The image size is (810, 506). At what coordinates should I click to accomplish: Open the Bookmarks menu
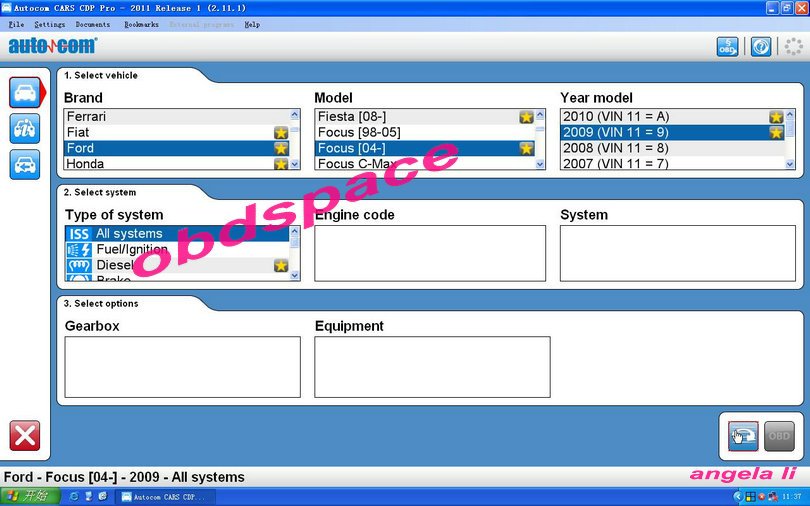pos(141,24)
